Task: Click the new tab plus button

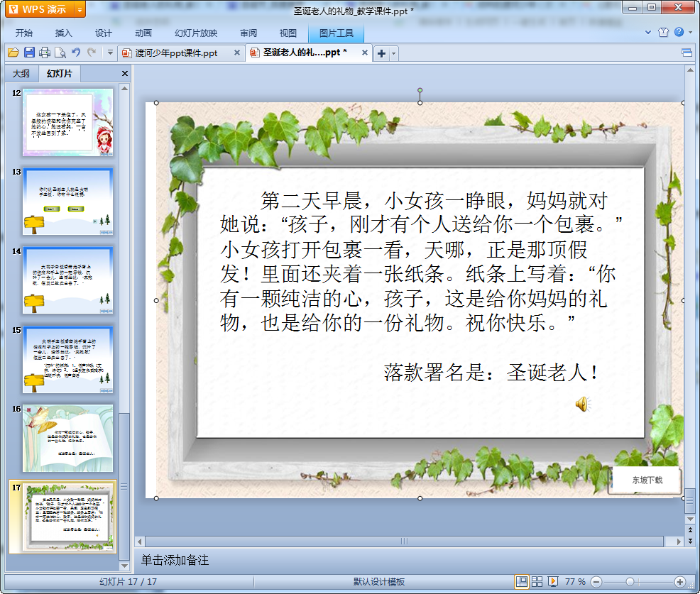Action: tap(381, 53)
